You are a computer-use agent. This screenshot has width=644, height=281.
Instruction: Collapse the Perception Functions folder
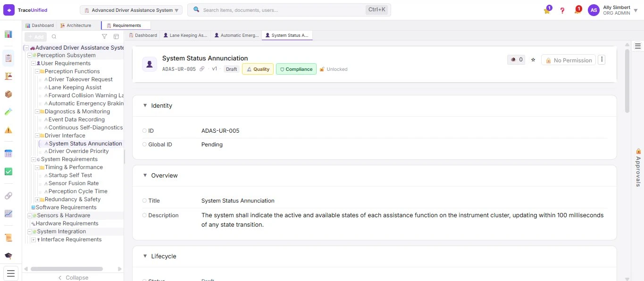pyautogui.click(x=37, y=71)
